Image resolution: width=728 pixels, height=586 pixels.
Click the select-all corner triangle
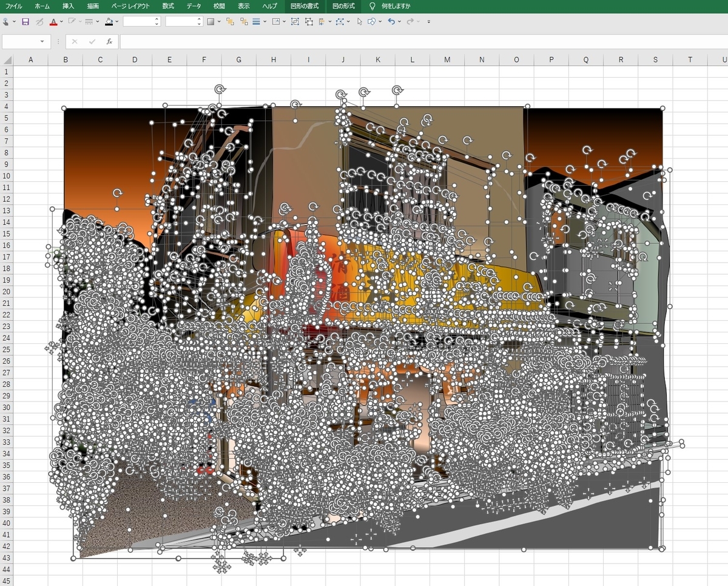point(7,60)
